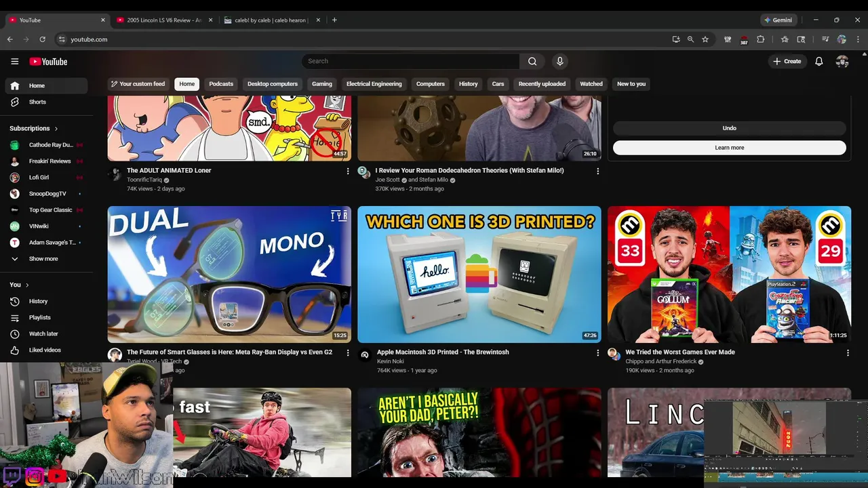
Task: Open the browser extensions puzzle icon
Action: [x=761, y=39]
